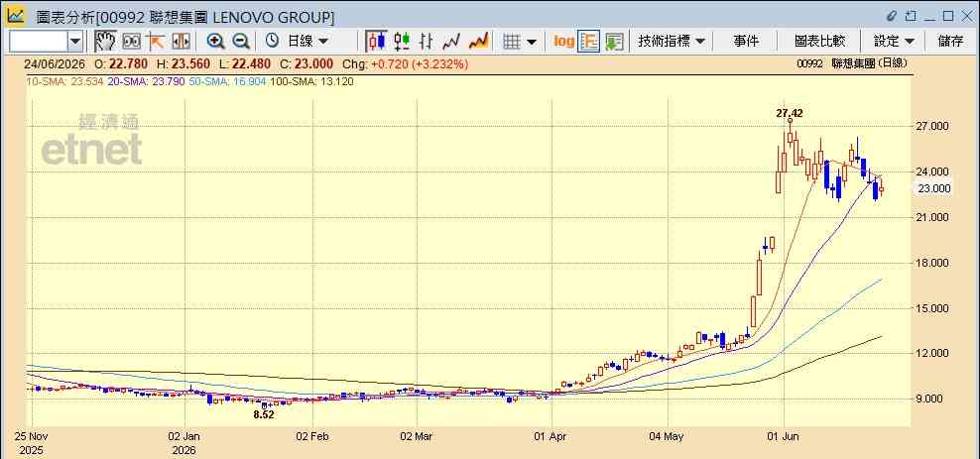Image resolution: width=980 pixels, height=459 pixels.
Task: Select the orange arrow pointer tool
Action: pyautogui.click(x=156, y=42)
